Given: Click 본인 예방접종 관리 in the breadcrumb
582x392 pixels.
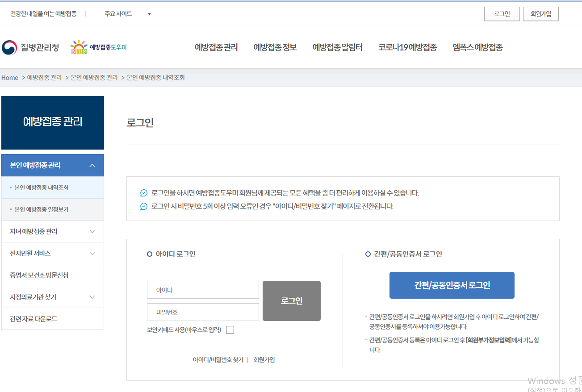Looking at the screenshot, I should pyautogui.click(x=94, y=78).
